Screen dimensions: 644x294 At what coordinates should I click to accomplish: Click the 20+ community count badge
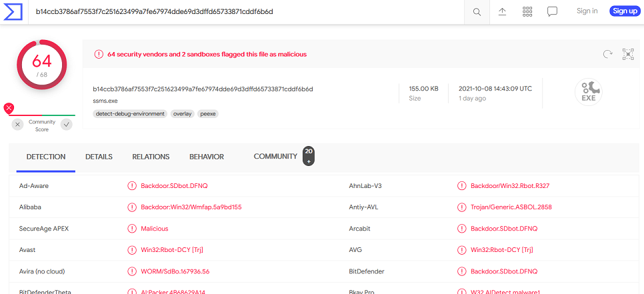[309, 157]
